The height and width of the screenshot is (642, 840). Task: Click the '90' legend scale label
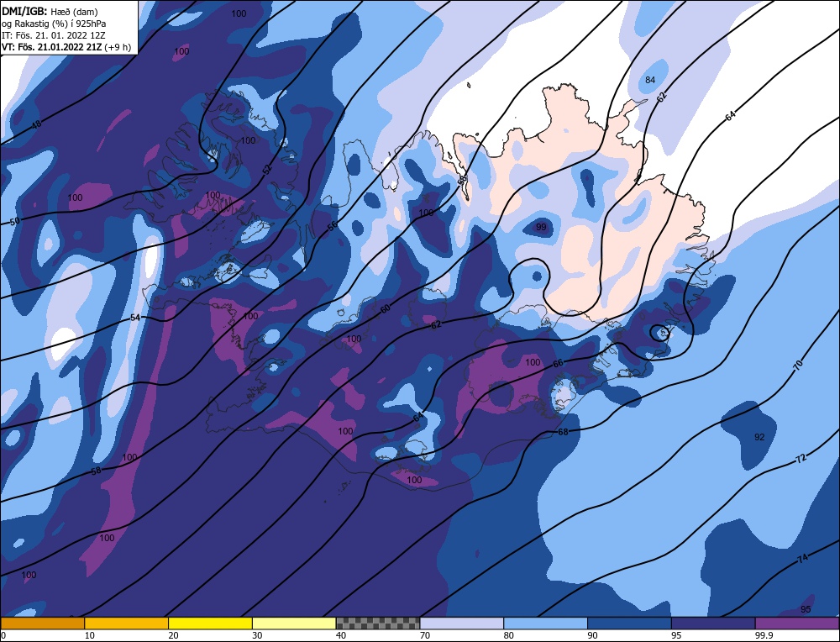tap(592, 635)
